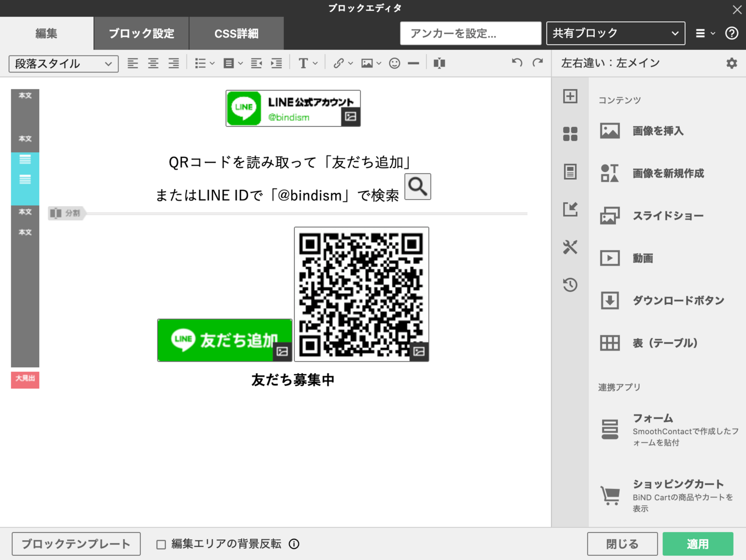
Task: Open the paragraph style dropdown
Action: (64, 64)
